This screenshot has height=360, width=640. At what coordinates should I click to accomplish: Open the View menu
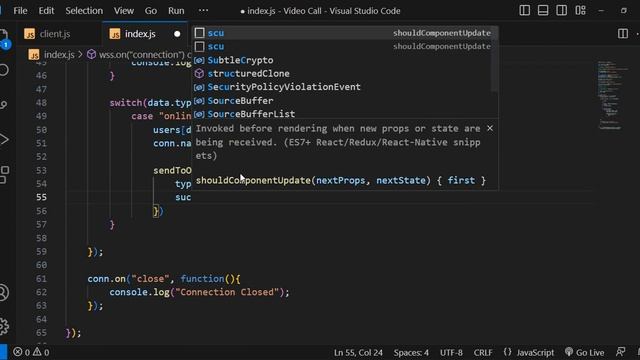point(124,11)
